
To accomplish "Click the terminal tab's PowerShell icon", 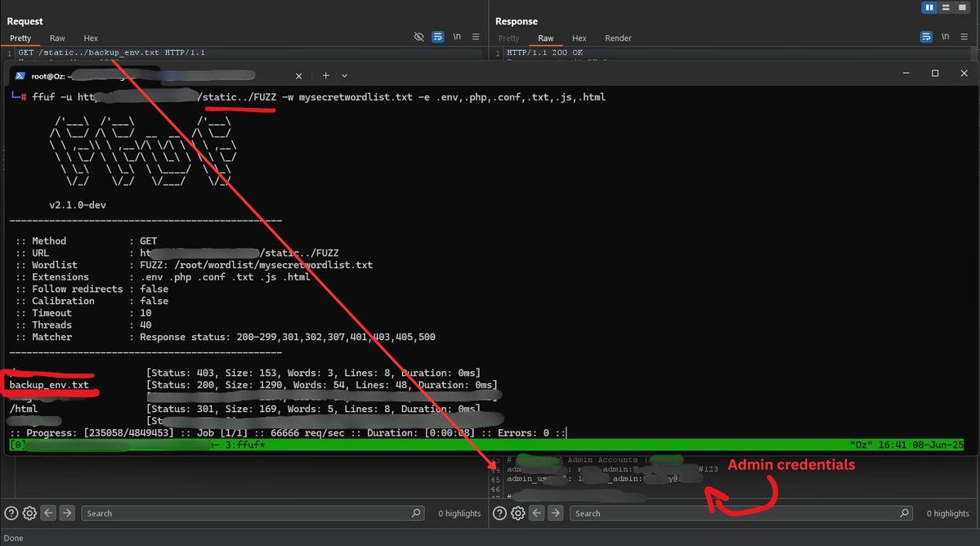I will (20, 75).
